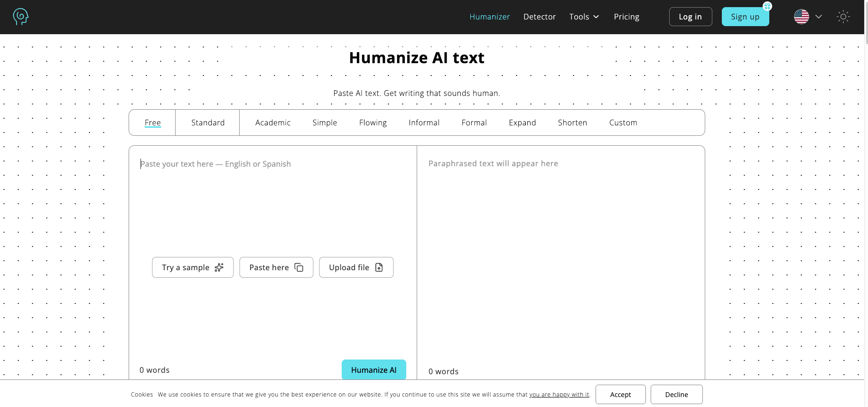The height and width of the screenshot is (407, 868).
Task: Go to the Pricing page
Action: (x=626, y=17)
